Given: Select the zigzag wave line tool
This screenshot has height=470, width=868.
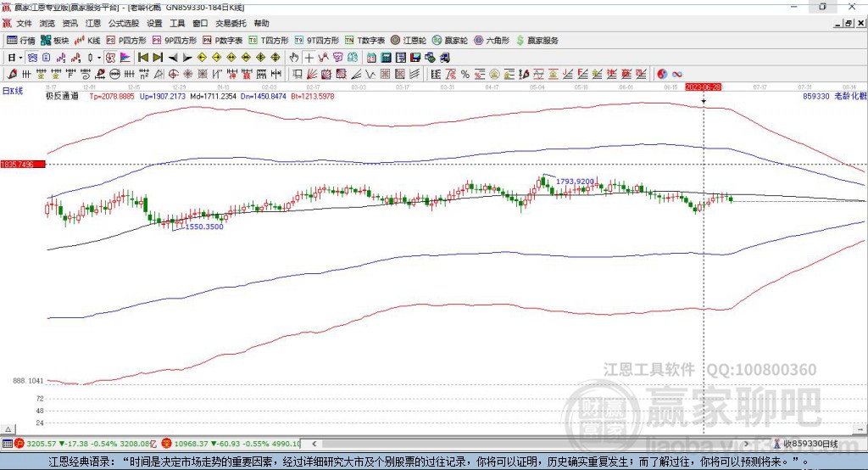Looking at the screenshot, I should click(x=370, y=74).
